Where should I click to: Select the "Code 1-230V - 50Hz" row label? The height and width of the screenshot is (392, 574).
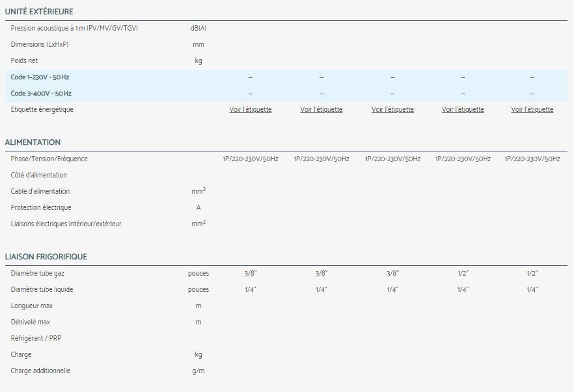tap(40, 77)
